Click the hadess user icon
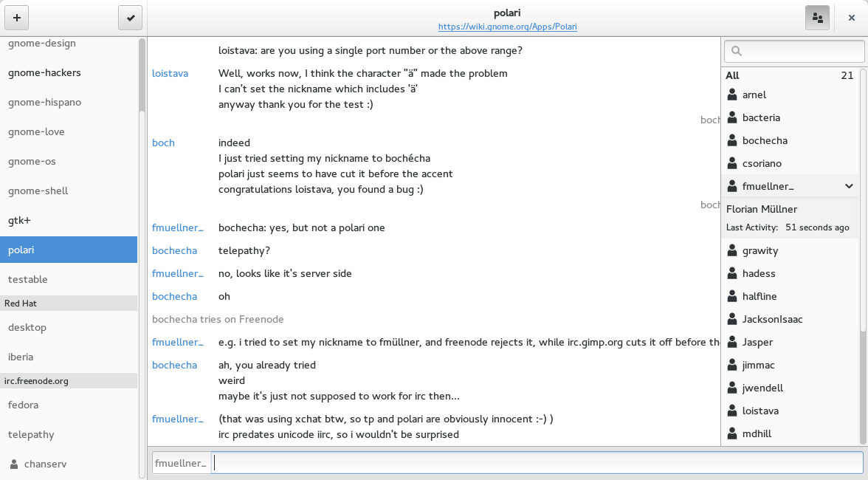 click(x=732, y=273)
